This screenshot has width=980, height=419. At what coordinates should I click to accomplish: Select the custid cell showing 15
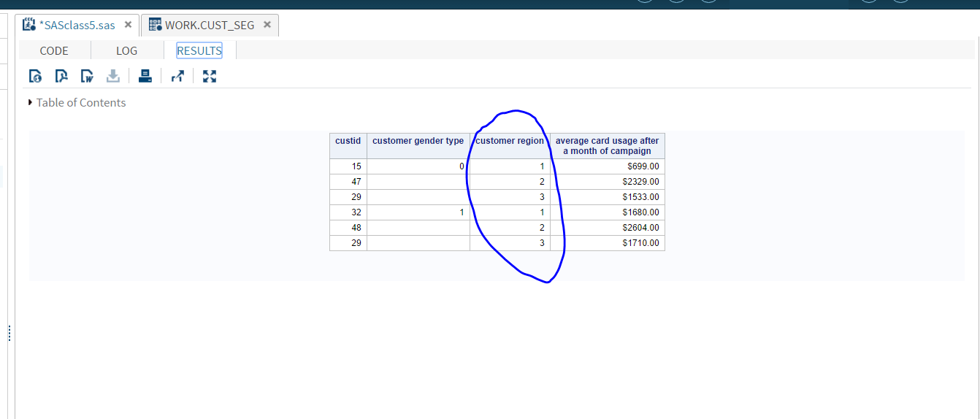click(x=348, y=166)
